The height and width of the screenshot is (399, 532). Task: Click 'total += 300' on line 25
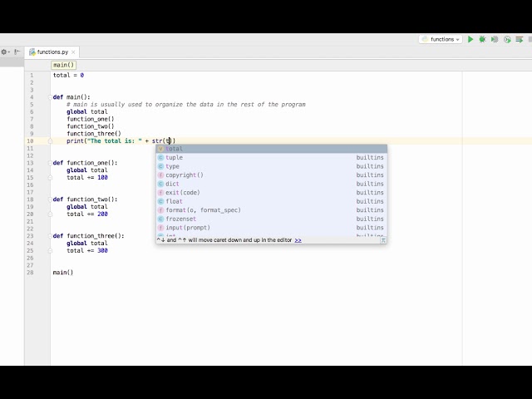pos(86,251)
